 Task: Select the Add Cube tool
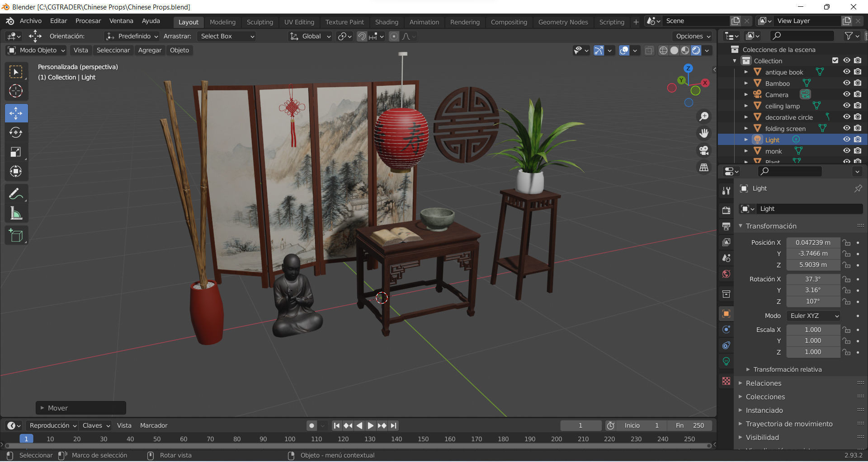16,235
